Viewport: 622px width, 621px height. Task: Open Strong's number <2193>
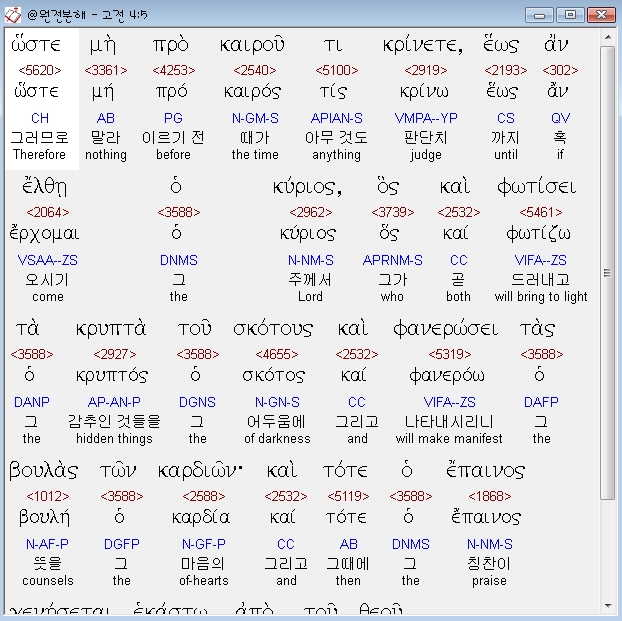506,70
